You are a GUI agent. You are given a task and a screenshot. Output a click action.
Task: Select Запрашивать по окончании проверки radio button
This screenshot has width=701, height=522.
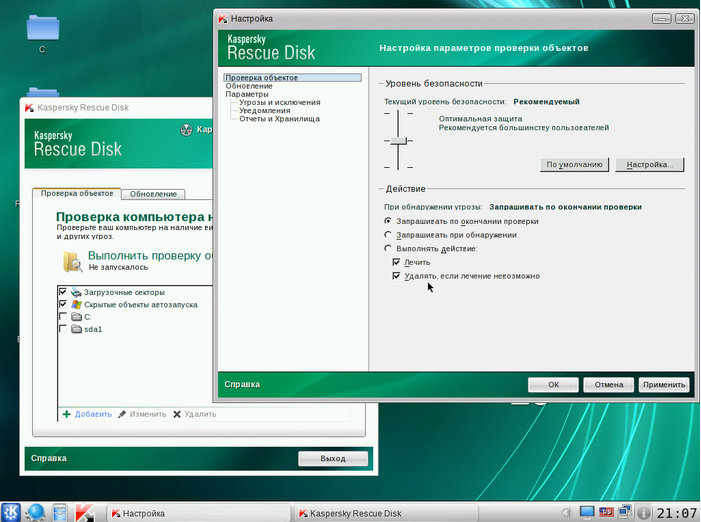(388, 221)
